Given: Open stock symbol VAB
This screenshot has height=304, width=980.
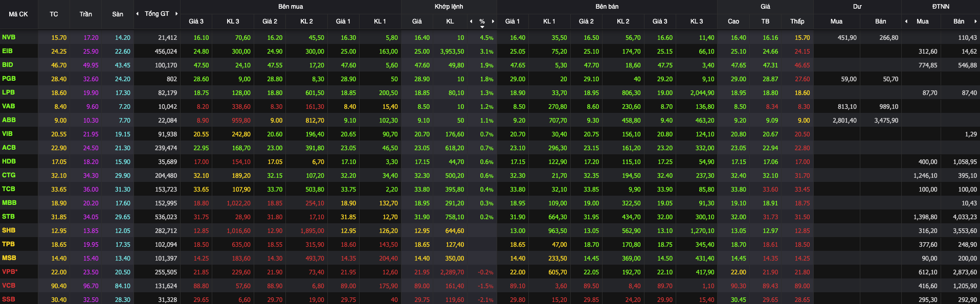Looking at the screenshot, I should pos(9,106).
